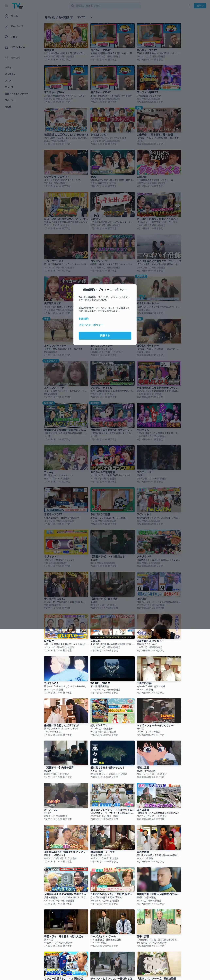Open カテゴリ via the grid icon
Viewport: 210px width, 980px height.
tap(7, 58)
